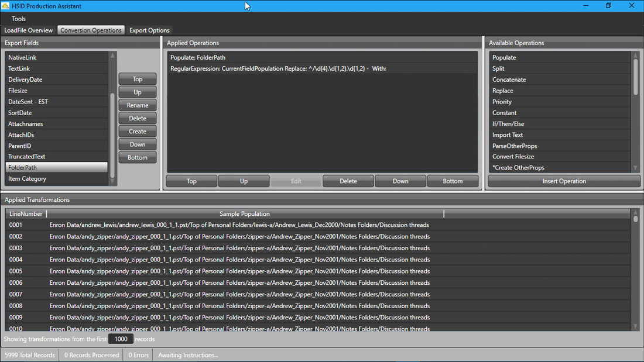Image resolution: width=644 pixels, height=362 pixels.
Task: Click the HSID app icon in title bar
Action: (5, 6)
